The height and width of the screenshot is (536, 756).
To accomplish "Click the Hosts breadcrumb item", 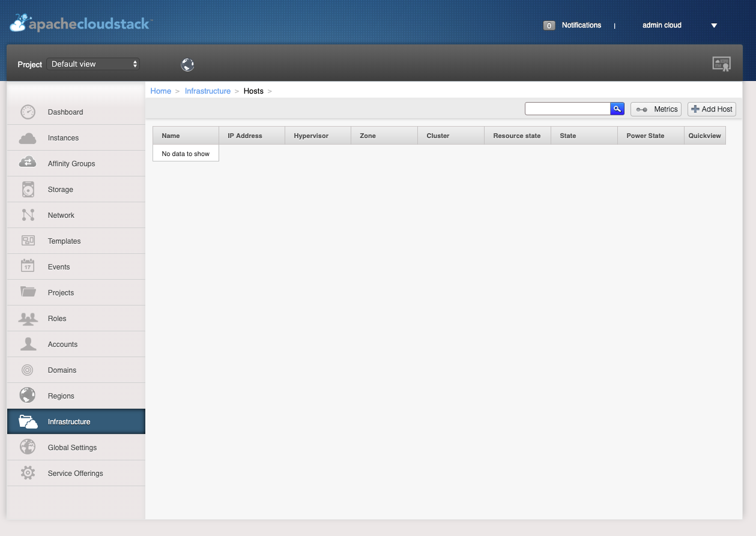I will [253, 91].
